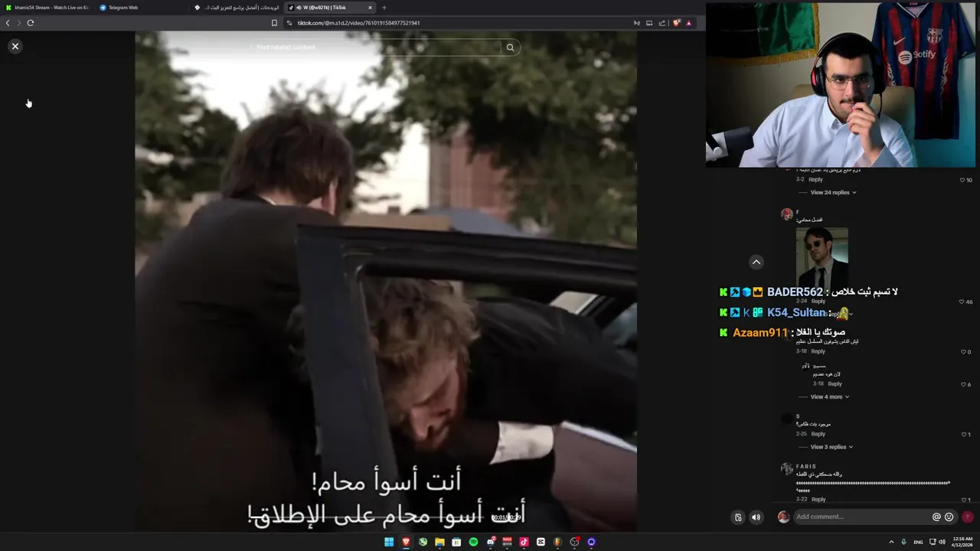Insert a mention with the @ icon

(936, 517)
